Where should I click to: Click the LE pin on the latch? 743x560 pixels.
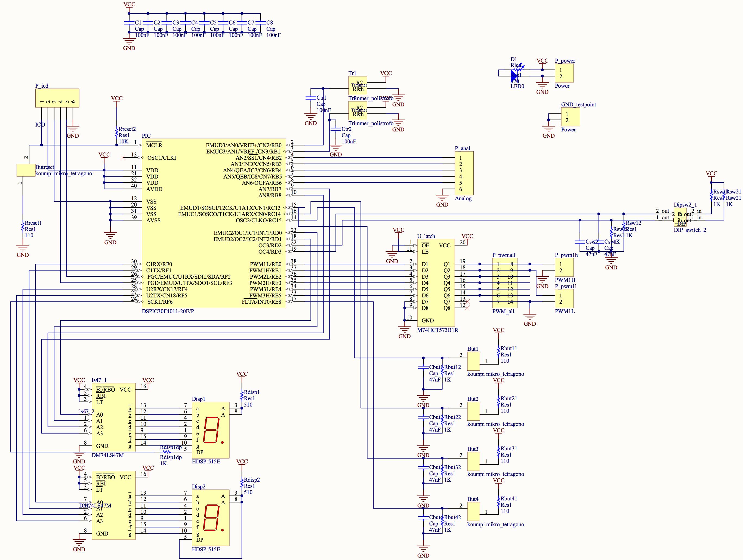[x=425, y=252]
